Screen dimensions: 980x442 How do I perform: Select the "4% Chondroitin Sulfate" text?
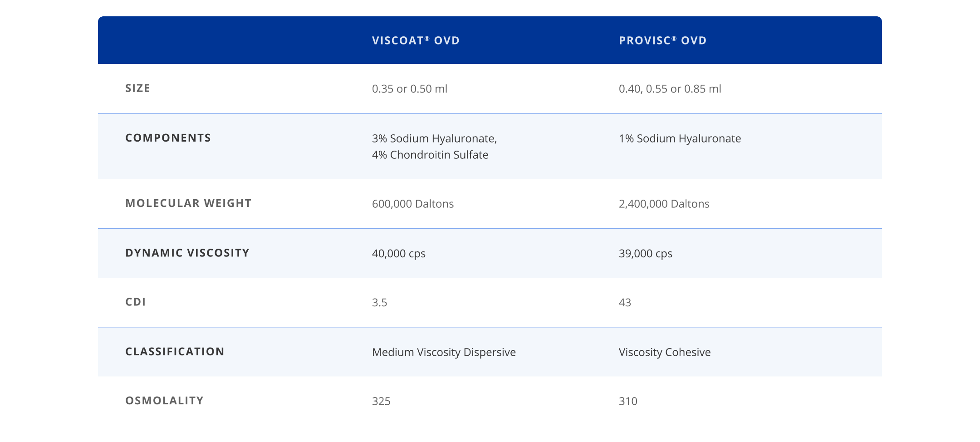430,155
